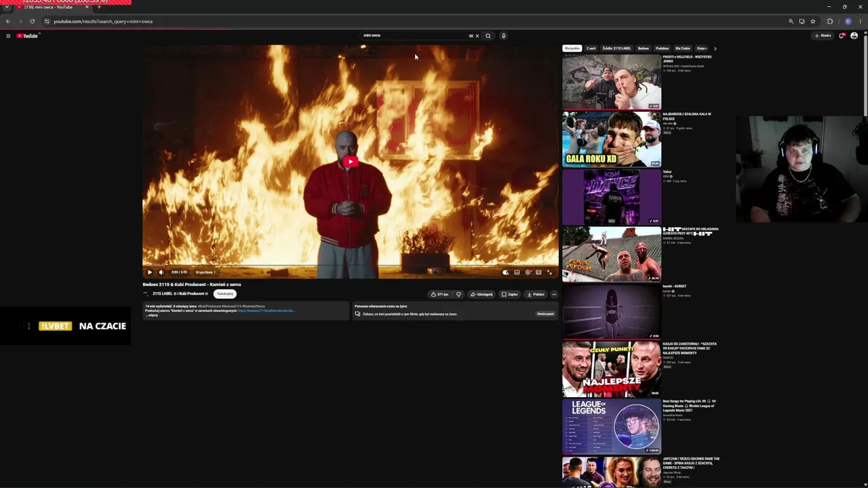Like the video (271 tys.)
Image resolution: width=868 pixels, height=488 pixels.
pos(439,294)
